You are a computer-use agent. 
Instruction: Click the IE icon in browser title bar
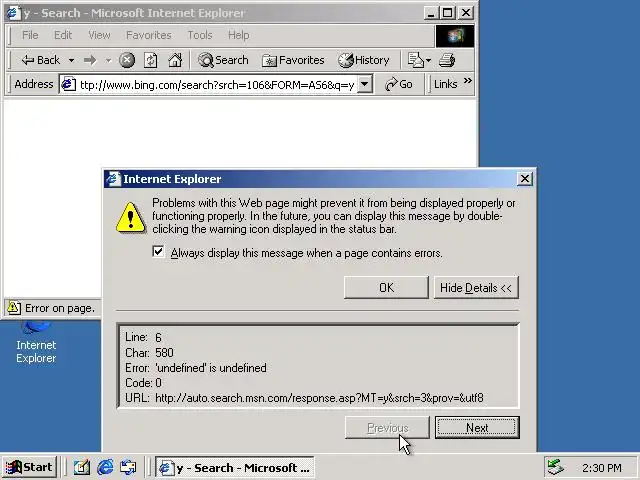pyautogui.click(x=13, y=13)
